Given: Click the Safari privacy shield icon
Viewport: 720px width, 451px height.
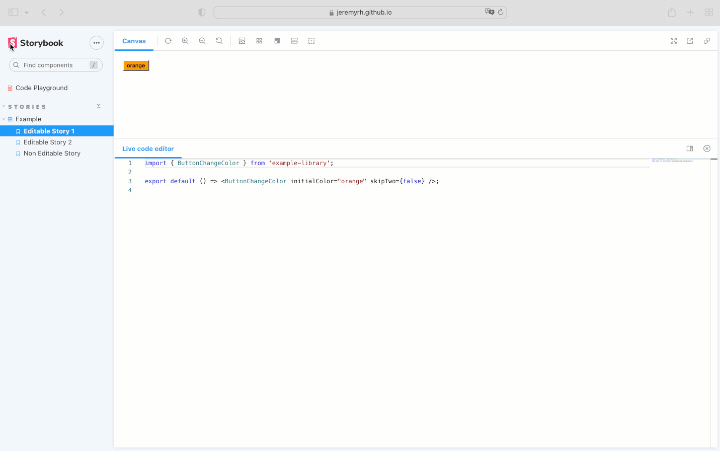Looking at the screenshot, I should (x=202, y=12).
